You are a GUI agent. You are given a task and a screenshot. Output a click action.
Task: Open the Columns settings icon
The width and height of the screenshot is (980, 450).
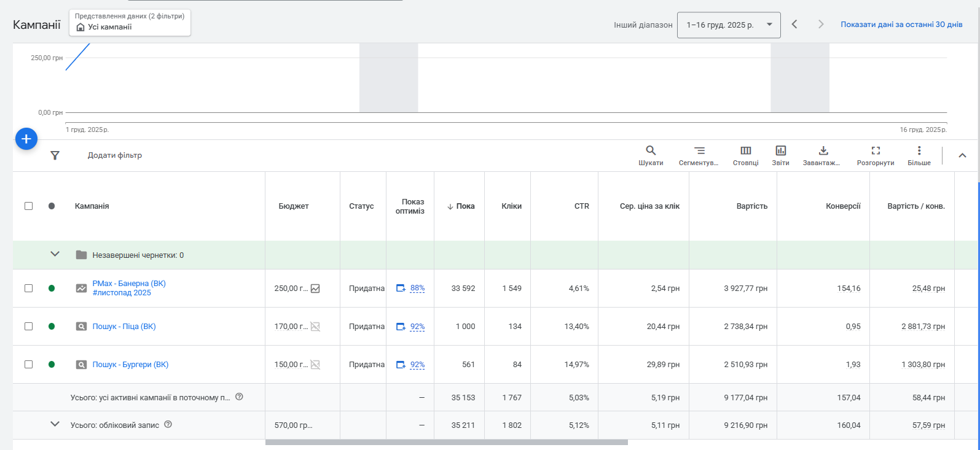pyautogui.click(x=745, y=151)
